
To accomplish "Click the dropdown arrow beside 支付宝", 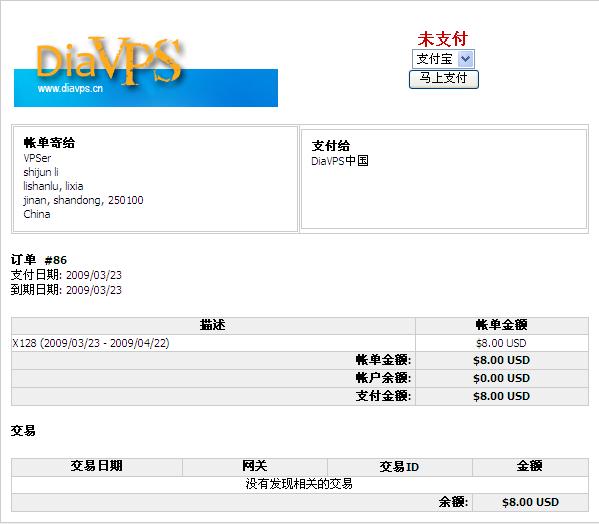I will pos(466,59).
